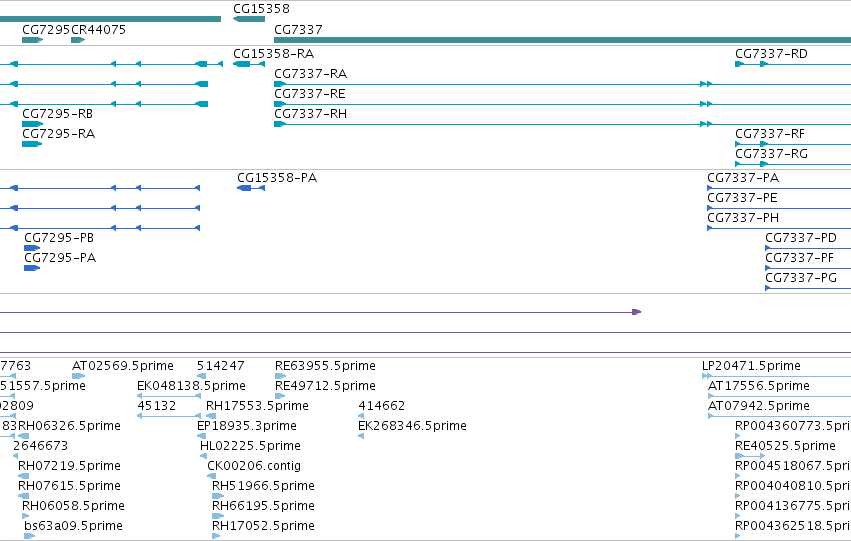Click the CG7337-RH transcript label
The width and height of the screenshot is (851, 541).
click(310, 114)
